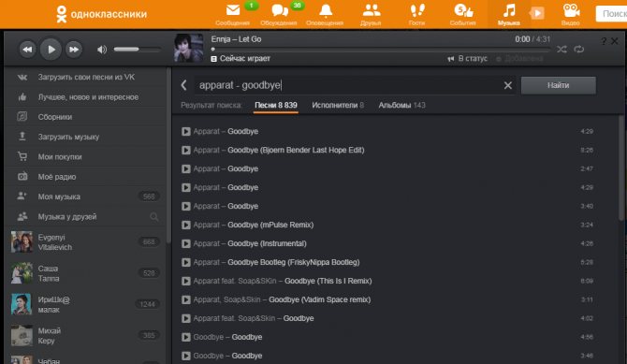Open the Сообщения messages icon

(232, 14)
